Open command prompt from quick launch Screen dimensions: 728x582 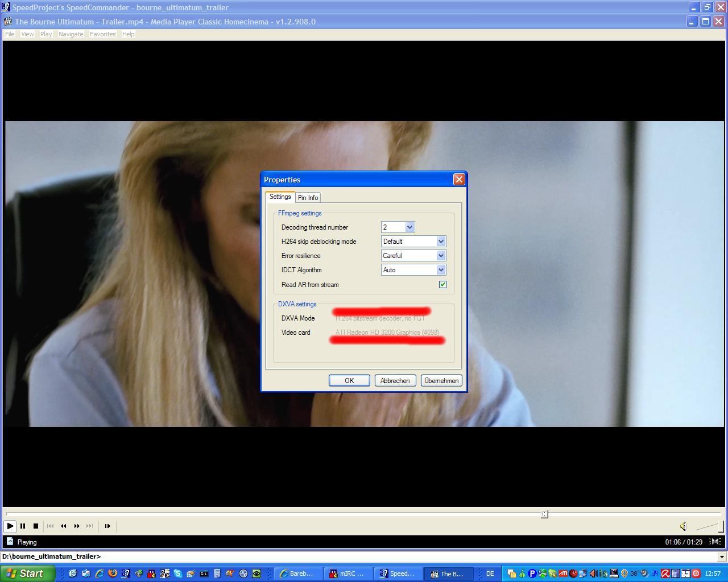(204, 573)
